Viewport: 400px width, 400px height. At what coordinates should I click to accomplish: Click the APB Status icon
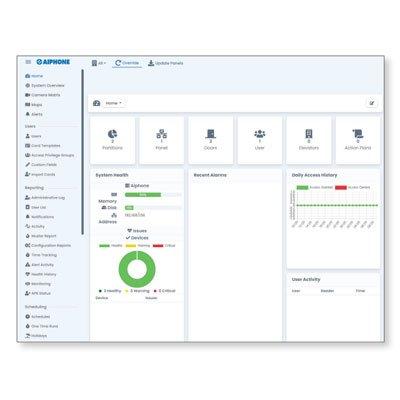coord(28,293)
